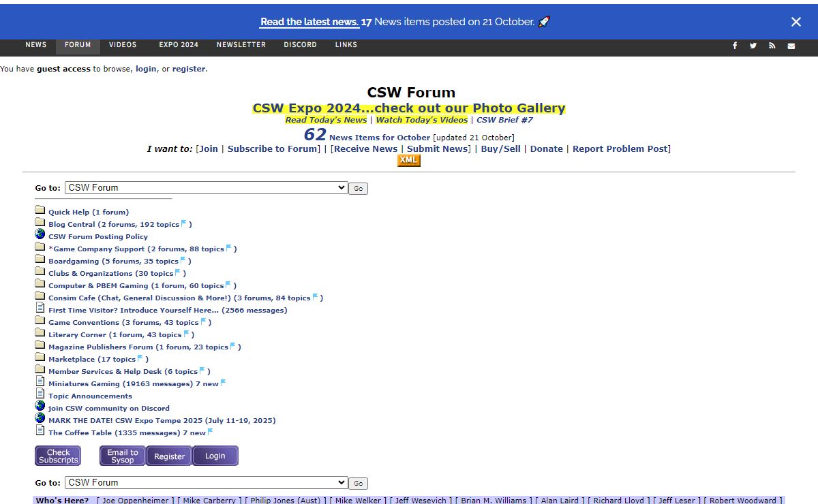Expand the top Go to forum dropdown

206,188
